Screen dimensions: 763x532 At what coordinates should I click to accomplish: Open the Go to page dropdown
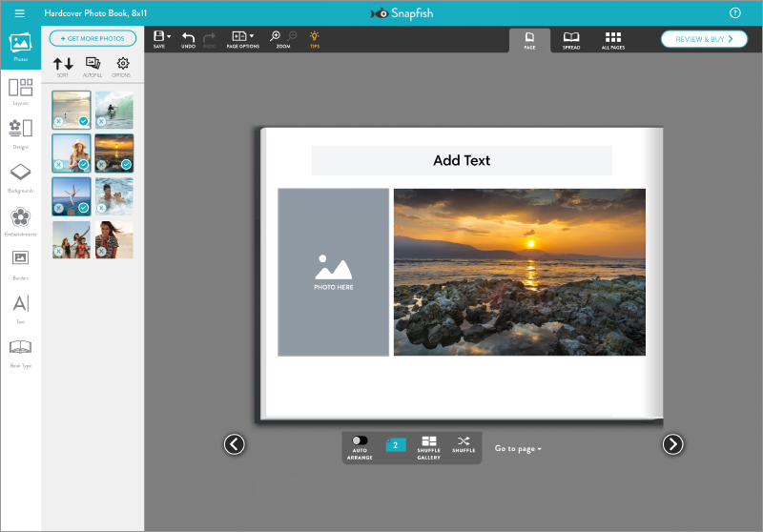pyautogui.click(x=518, y=448)
